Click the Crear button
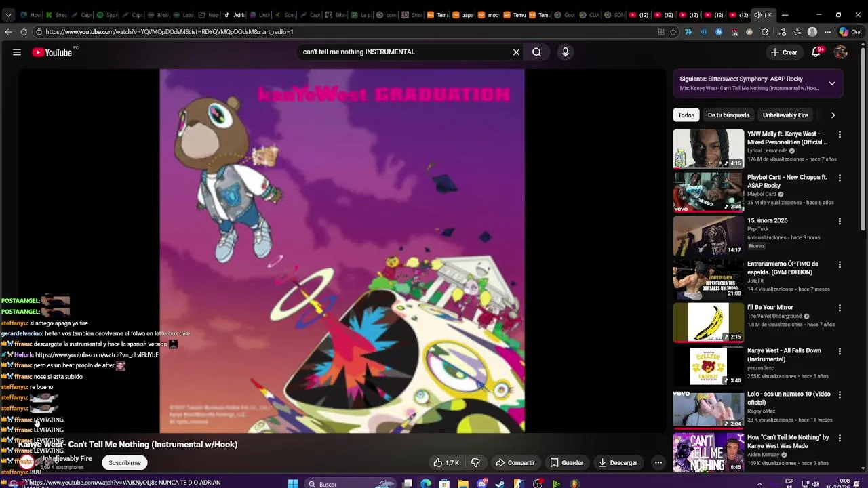The width and height of the screenshot is (868, 488). coord(784,52)
